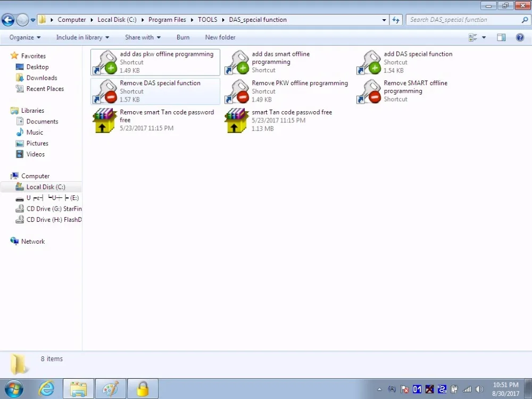Open Internet Explorer from the taskbar
532x399 pixels.
pyautogui.click(x=46, y=389)
